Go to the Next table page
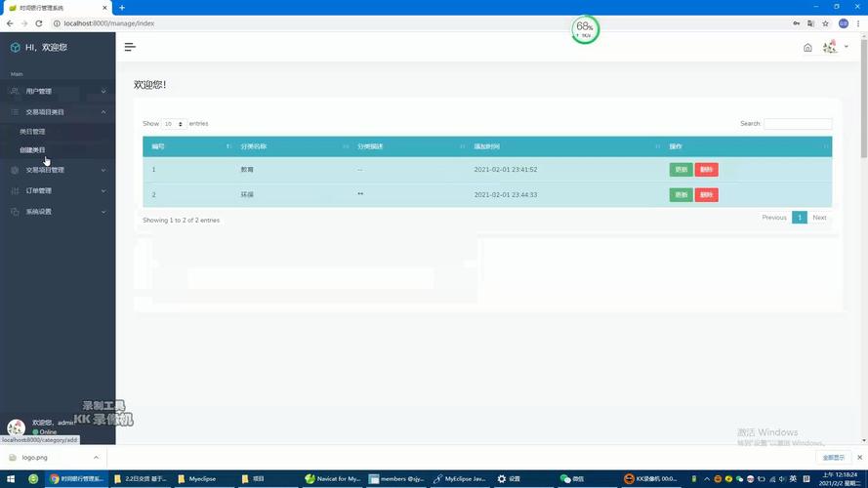The width and height of the screenshot is (868, 488). click(819, 218)
